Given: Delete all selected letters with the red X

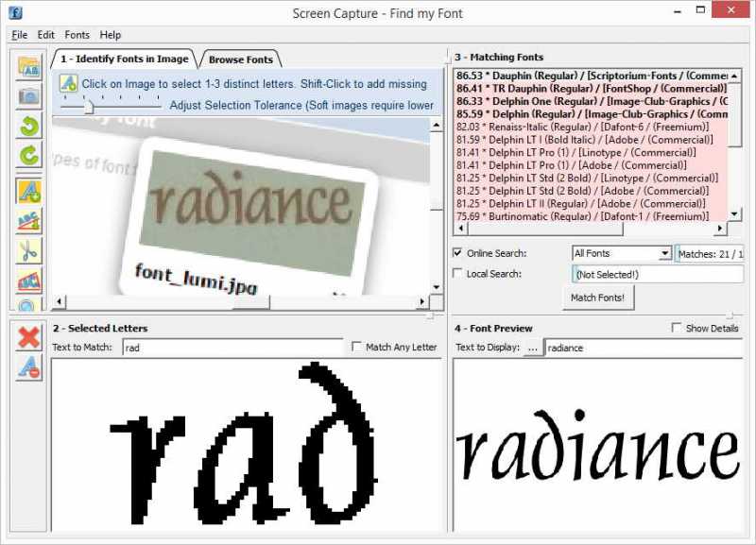Looking at the screenshot, I should point(29,337).
